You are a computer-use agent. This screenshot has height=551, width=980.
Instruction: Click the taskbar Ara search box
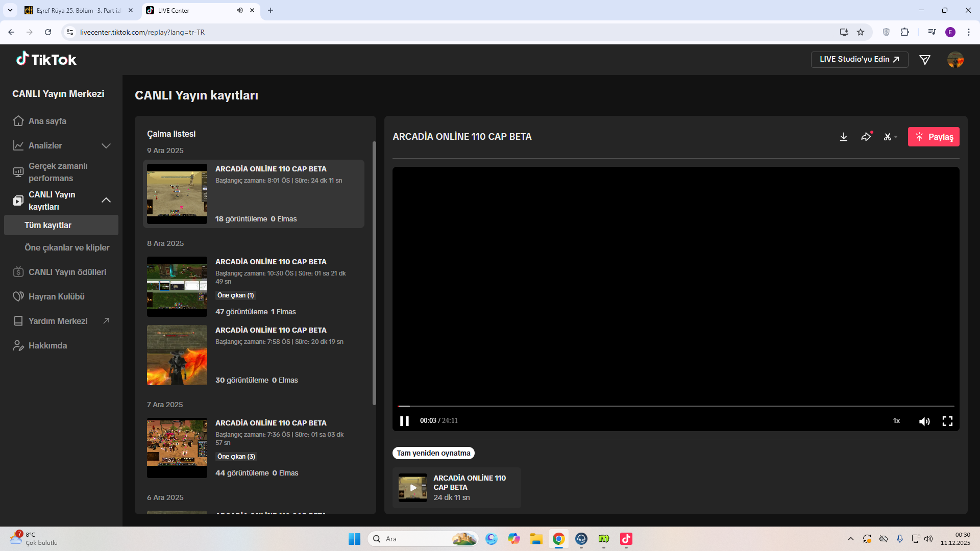pyautogui.click(x=423, y=539)
